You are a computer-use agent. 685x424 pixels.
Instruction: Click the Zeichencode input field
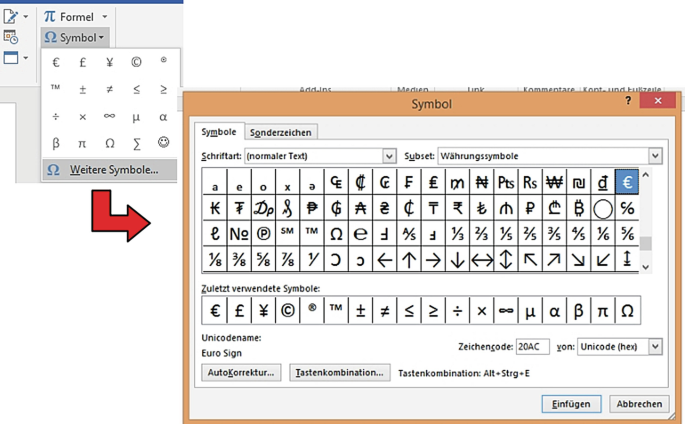point(534,345)
